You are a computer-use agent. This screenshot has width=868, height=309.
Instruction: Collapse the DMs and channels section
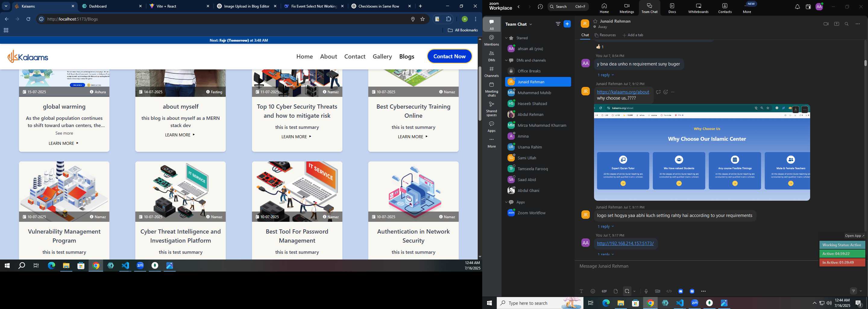pyautogui.click(x=506, y=60)
